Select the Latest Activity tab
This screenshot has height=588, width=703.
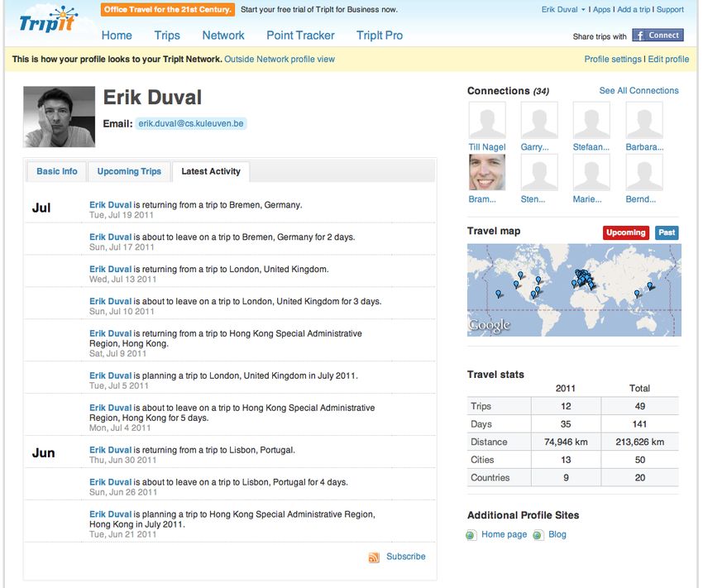pyautogui.click(x=211, y=172)
